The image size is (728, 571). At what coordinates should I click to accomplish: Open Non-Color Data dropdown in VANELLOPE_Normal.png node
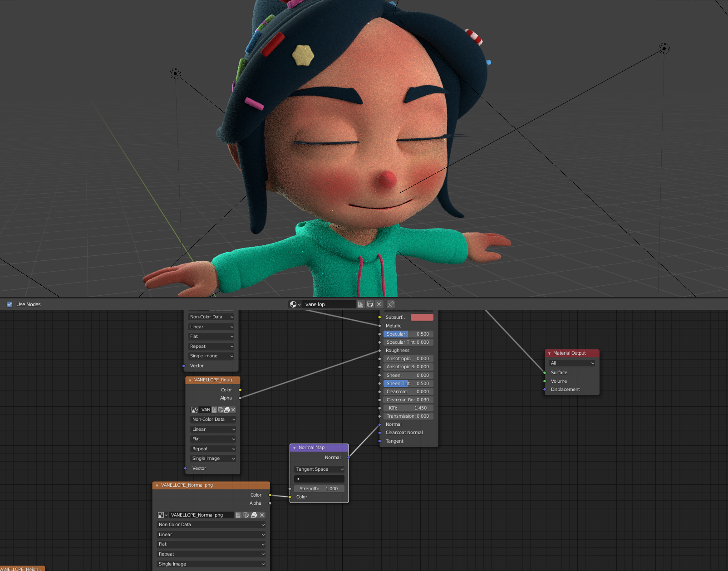pos(211,525)
